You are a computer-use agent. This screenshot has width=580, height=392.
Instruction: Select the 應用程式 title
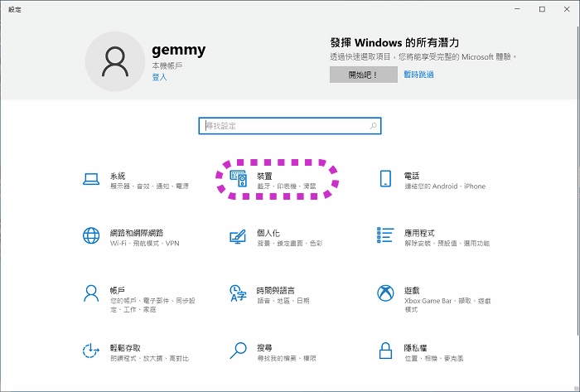419,233
